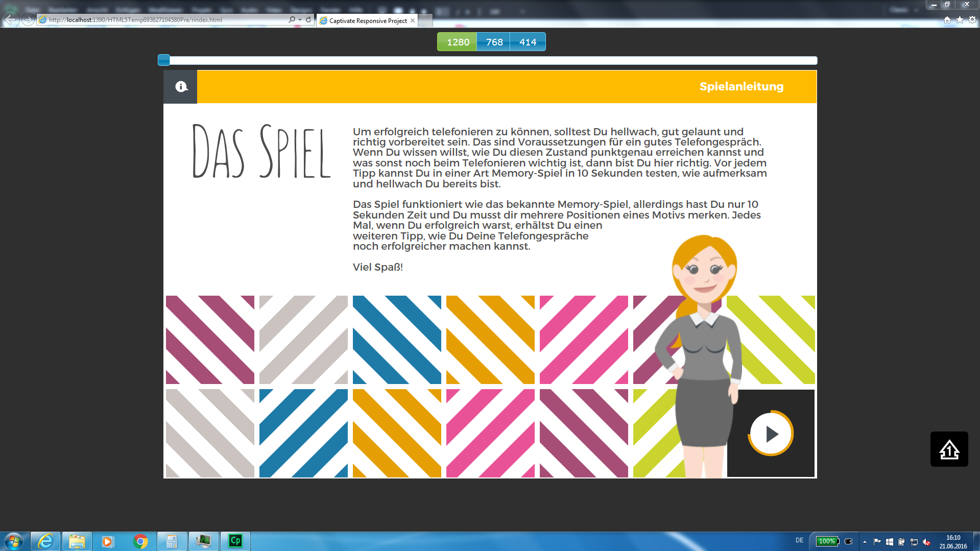This screenshot has width=980, height=551.
Task: Select the bottom-row blue striped memory tile
Action: [303, 433]
